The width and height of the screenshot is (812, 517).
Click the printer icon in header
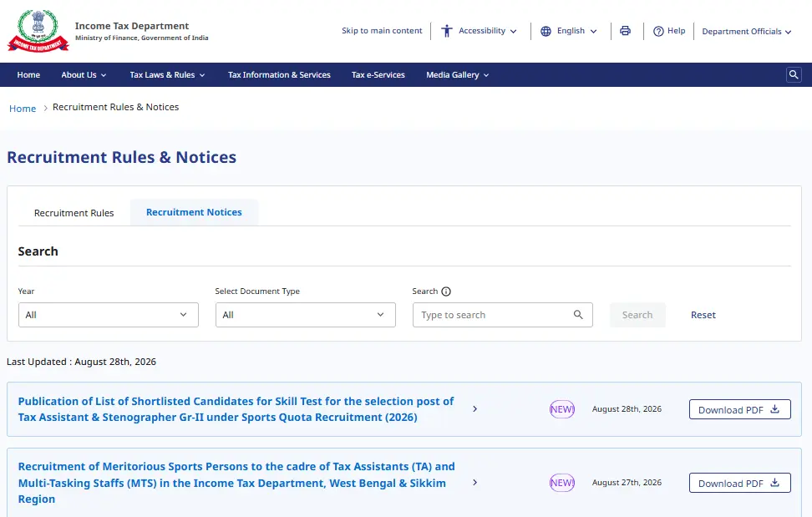coord(625,31)
